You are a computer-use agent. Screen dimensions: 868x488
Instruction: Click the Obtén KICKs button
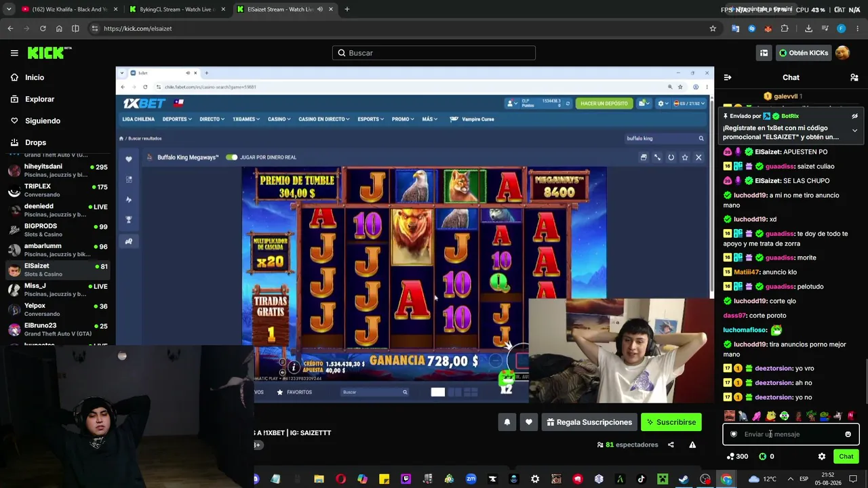pyautogui.click(x=803, y=53)
